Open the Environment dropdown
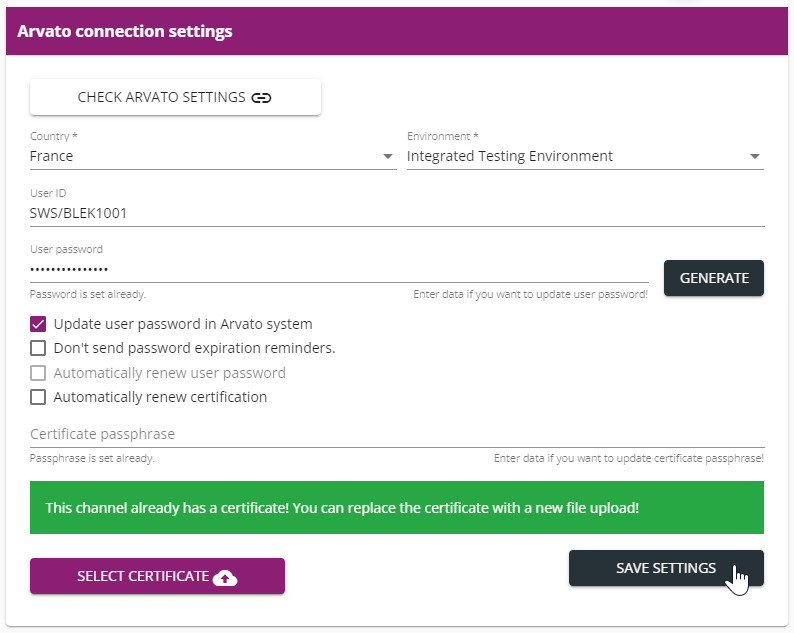 [585, 156]
